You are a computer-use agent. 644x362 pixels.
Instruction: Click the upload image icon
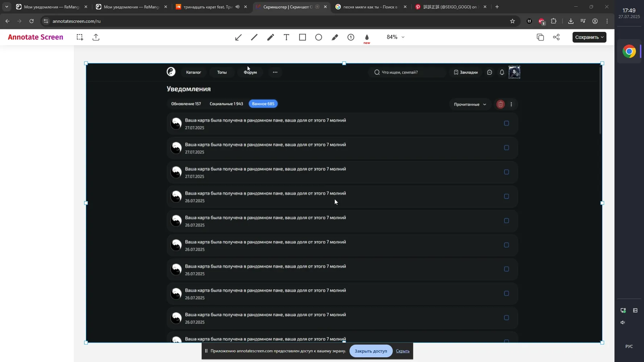96,37
